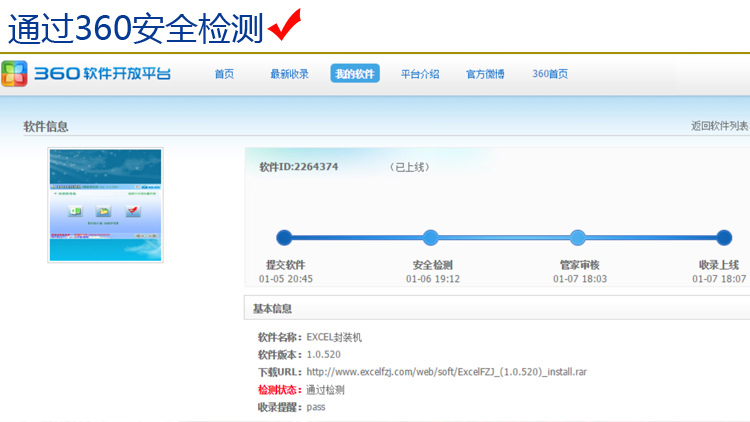Click the 01-05 20:45 timestamp
This screenshot has height=422, width=750.
pos(286,278)
